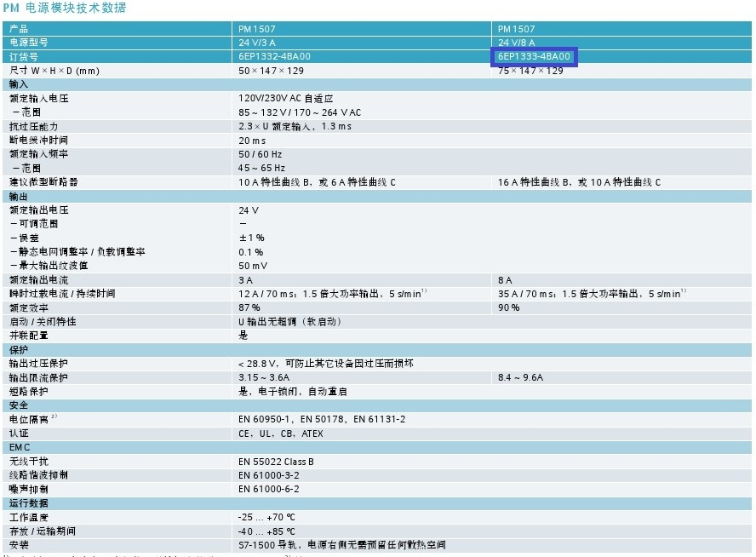Select '16 A 特性曲线 B，或 10 A 特性曲线 C'

[579, 182]
